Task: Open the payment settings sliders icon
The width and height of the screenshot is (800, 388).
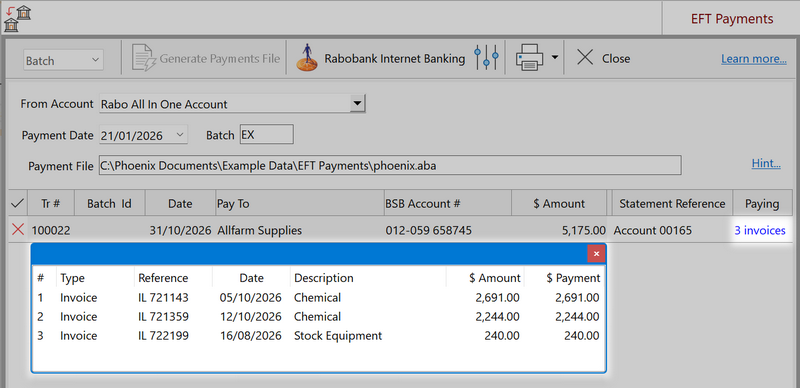Action: [486, 58]
